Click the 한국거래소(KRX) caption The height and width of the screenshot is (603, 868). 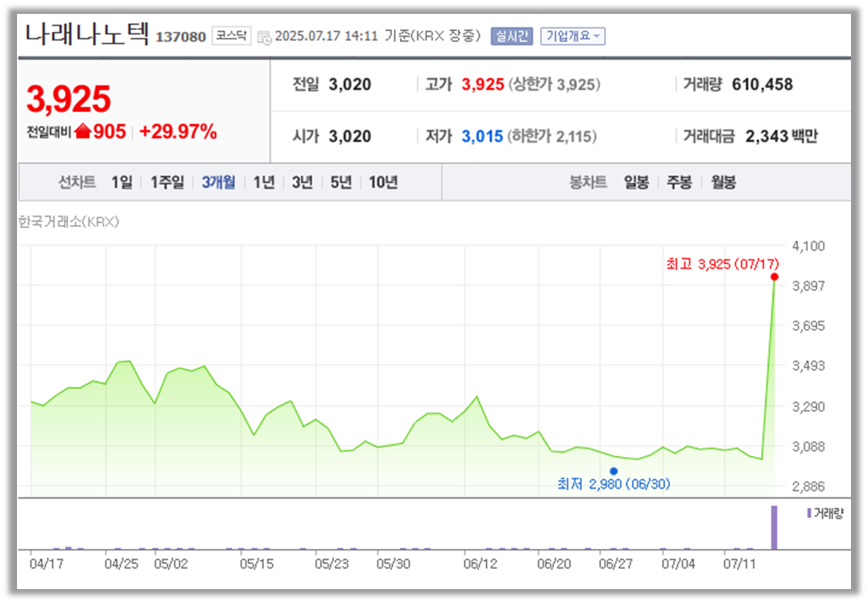point(69,222)
